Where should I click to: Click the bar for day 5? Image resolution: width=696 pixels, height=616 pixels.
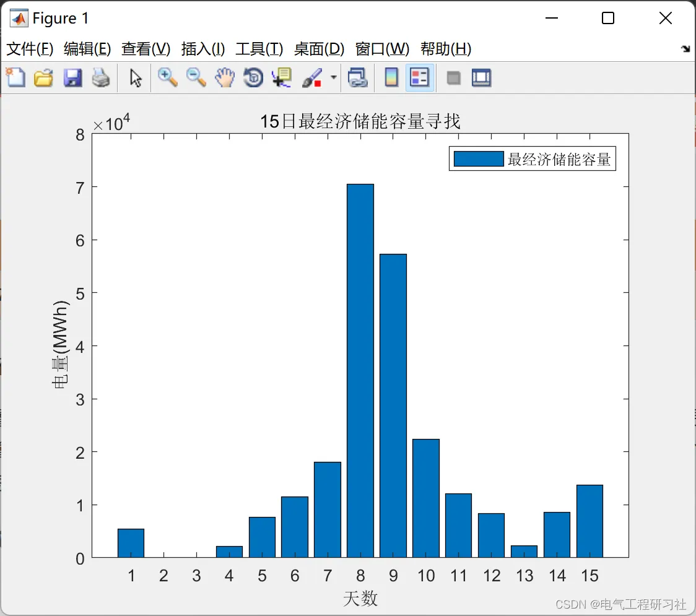click(262, 537)
